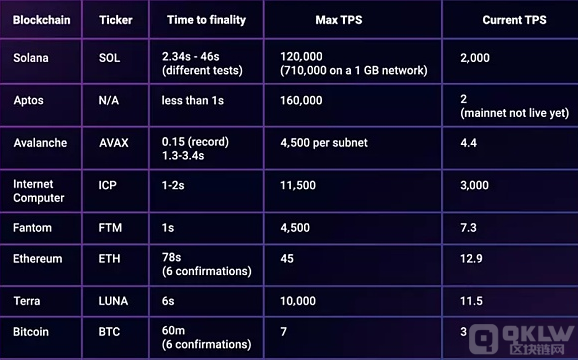Click ICP's 3,000 current TPS value
The image size is (578, 360).
click(x=474, y=185)
